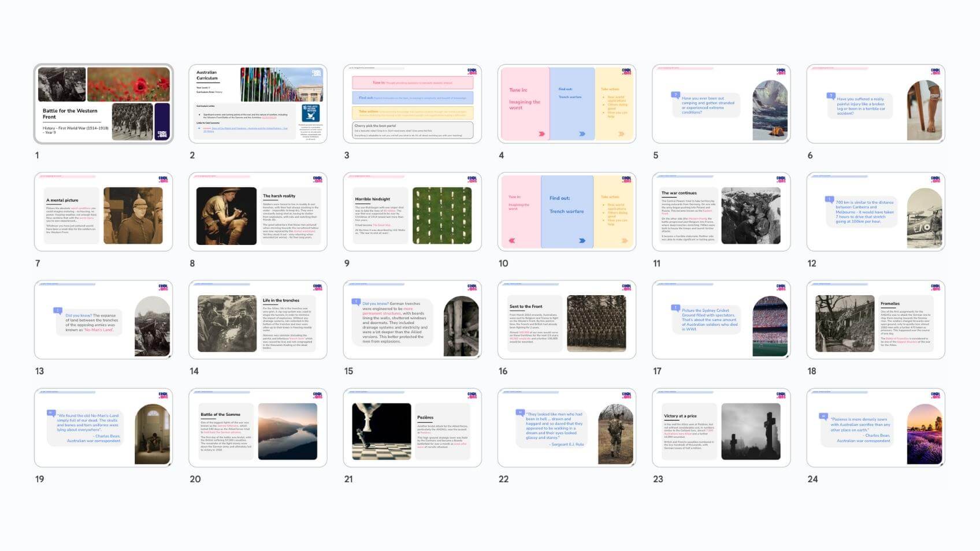Screen dimensions: 980x551
Task: Click the UN goal 16 icon on slide 2
Action: coord(310,113)
